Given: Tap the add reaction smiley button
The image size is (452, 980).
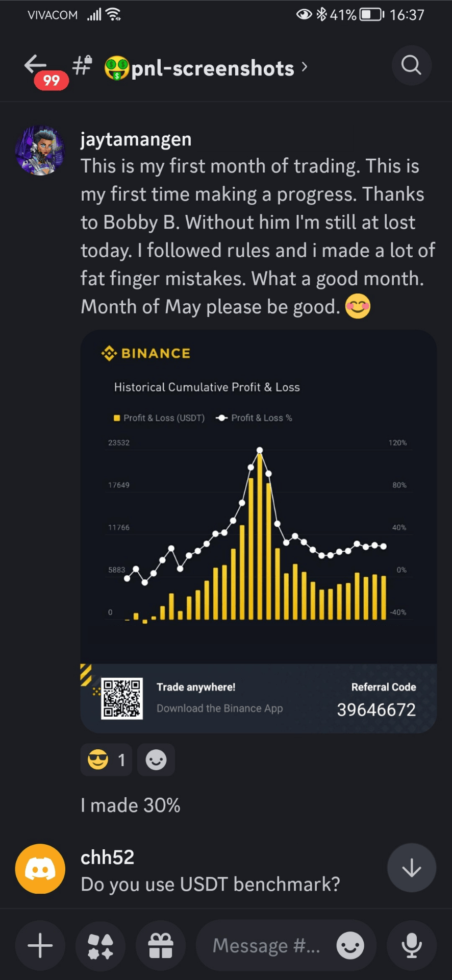Looking at the screenshot, I should click(156, 760).
